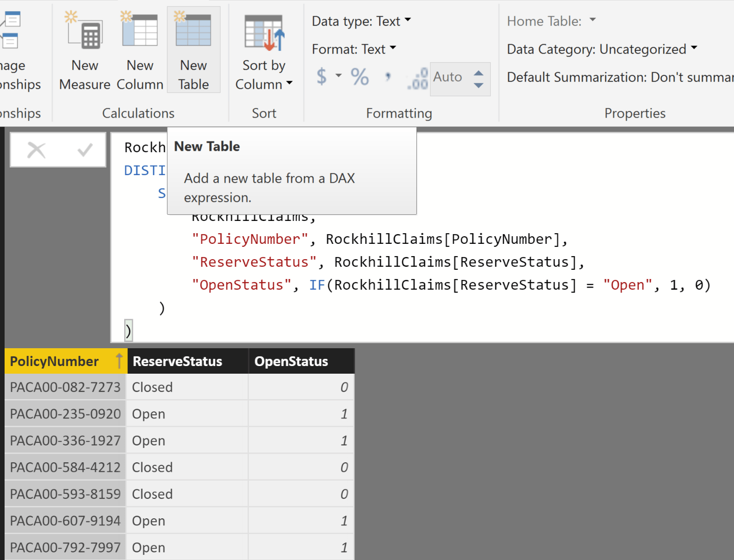Expand the Home Table dropdown
Image resolution: width=734 pixels, height=560 pixels.
tap(592, 20)
